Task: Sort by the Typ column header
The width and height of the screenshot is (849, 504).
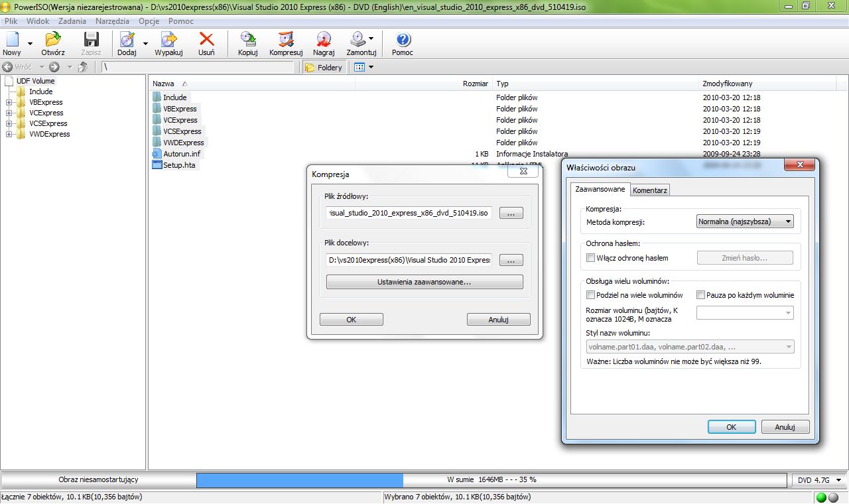Action: 596,84
